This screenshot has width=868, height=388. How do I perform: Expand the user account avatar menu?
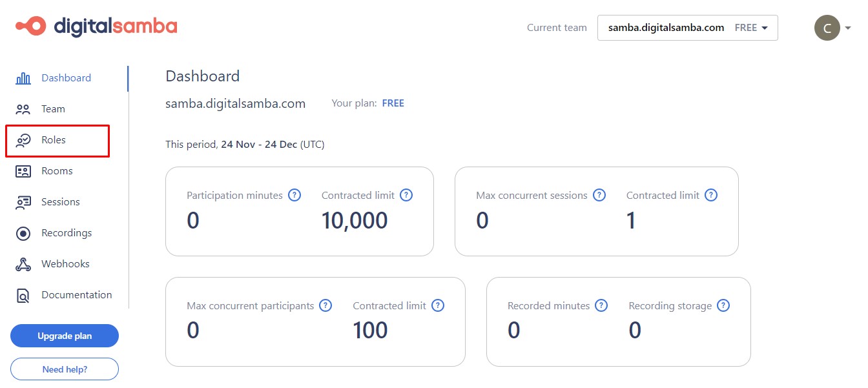coord(826,28)
